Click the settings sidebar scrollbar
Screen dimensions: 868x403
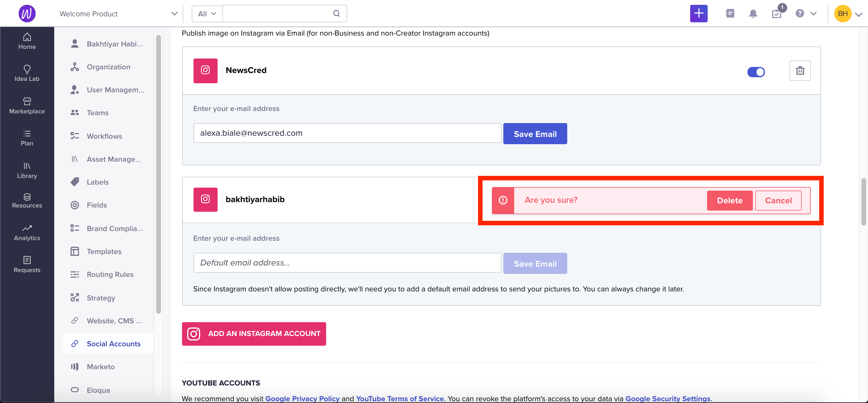(158, 174)
